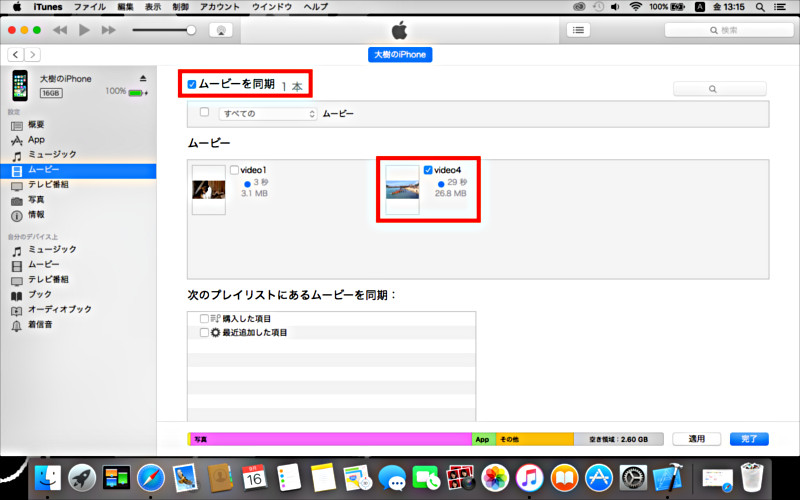Open the アカウント menu
The height and width of the screenshot is (500, 800).
219,7
